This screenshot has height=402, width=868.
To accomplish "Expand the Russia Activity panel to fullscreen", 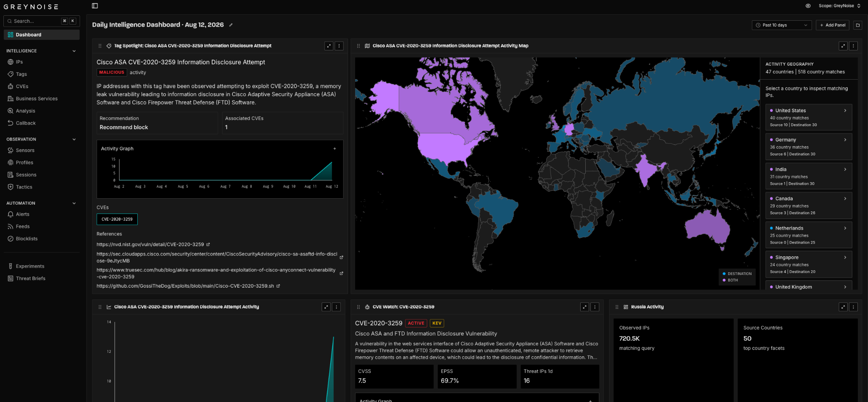I will (843, 307).
